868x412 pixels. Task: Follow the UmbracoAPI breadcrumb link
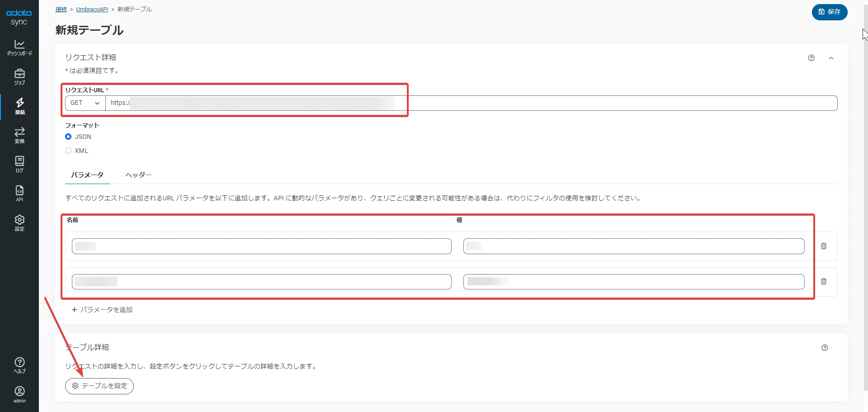(92, 9)
